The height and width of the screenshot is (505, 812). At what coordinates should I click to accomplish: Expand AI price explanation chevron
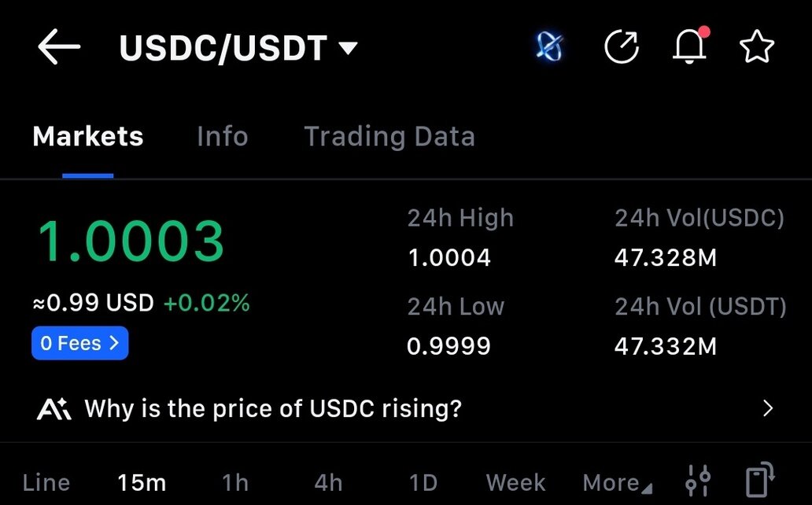[x=769, y=408]
